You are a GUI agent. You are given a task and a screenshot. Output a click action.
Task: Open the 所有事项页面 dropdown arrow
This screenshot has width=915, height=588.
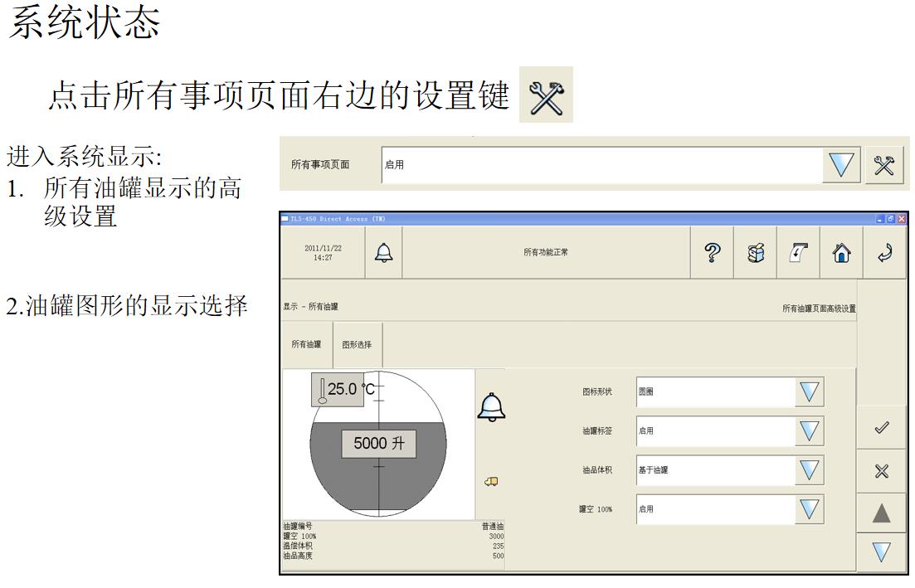[x=842, y=165]
